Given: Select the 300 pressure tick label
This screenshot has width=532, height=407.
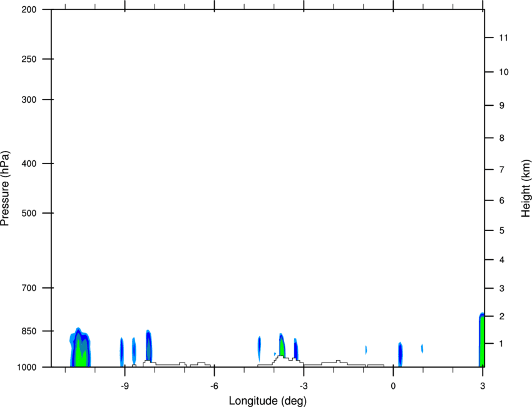Looking at the screenshot, I should [29, 100].
